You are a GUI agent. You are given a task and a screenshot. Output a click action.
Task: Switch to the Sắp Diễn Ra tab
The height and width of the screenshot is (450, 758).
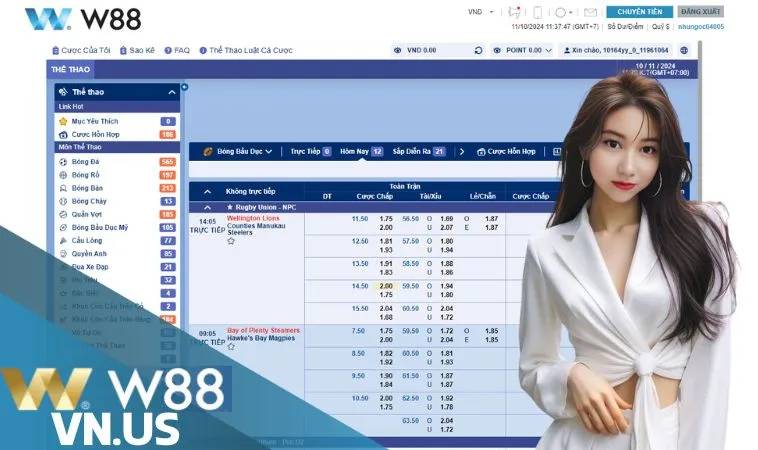click(x=418, y=151)
